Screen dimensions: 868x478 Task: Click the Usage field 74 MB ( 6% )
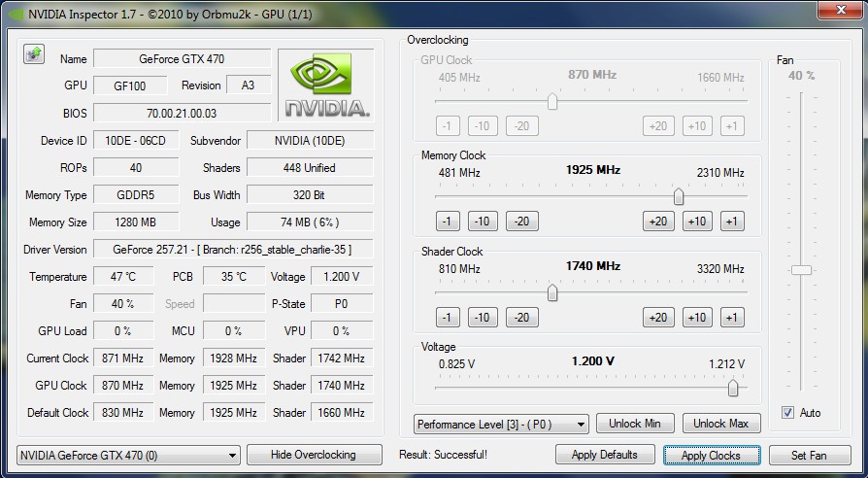click(x=310, y=222)
